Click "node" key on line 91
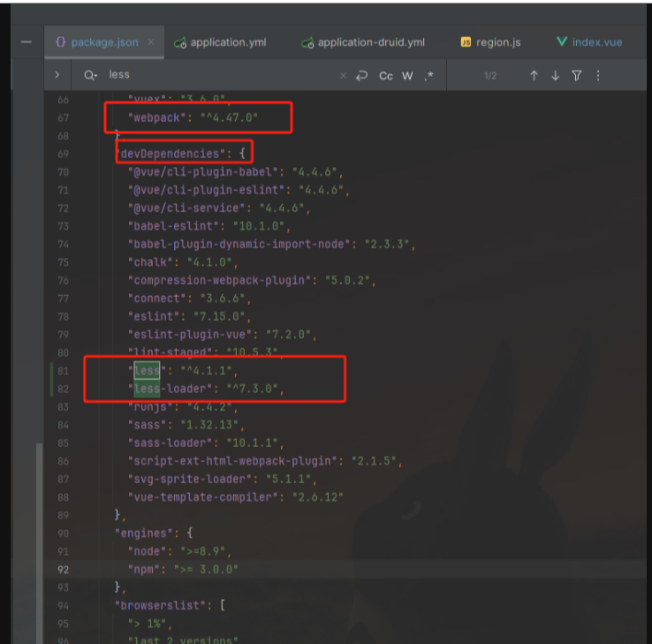 click(147, 552)
